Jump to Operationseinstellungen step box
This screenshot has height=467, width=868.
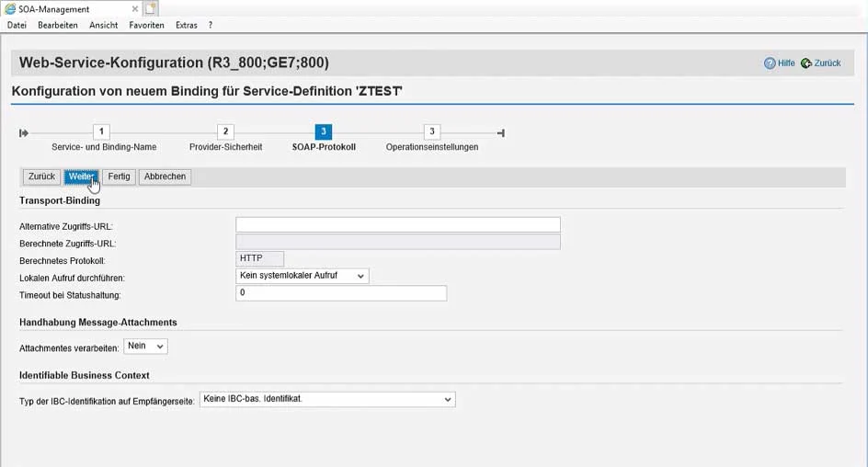coord(431,132)
